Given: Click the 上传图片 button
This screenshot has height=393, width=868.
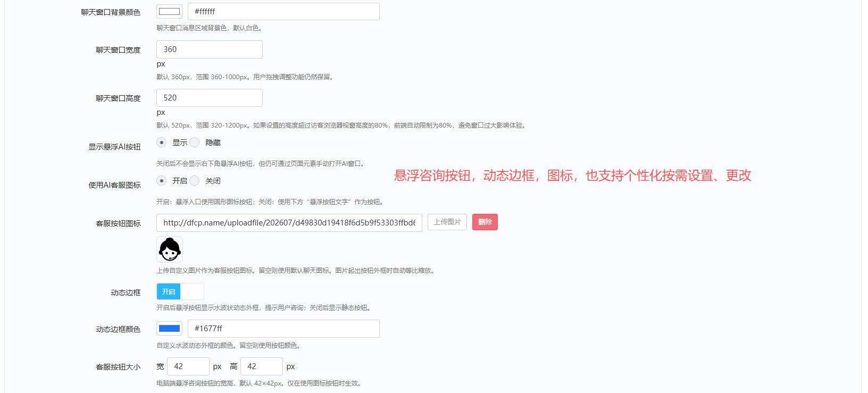Looking at the screenshot, I should pos(447,222).
